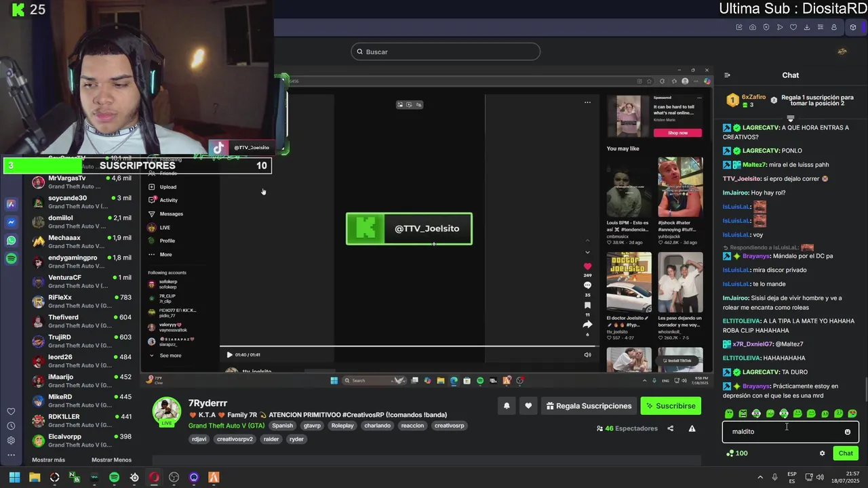Select the Spanish tag
The image size is (868, 488).
282,426
